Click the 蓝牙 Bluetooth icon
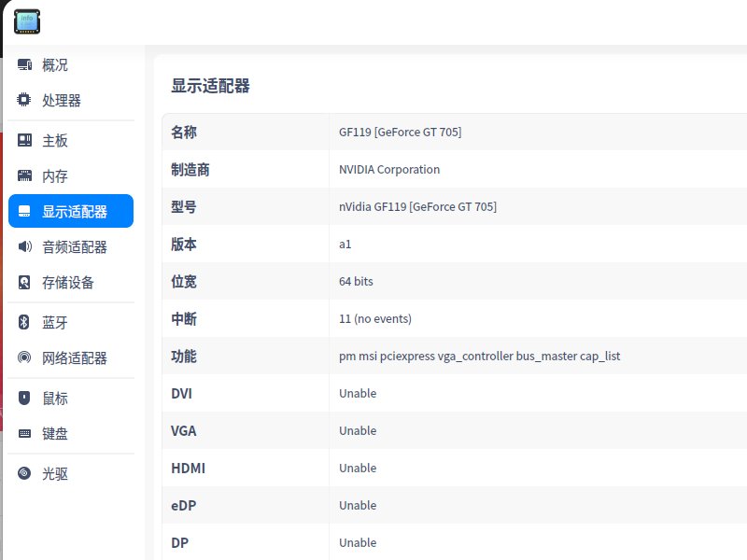Screen dimensions: 747x560 click(x=24, y=322)
